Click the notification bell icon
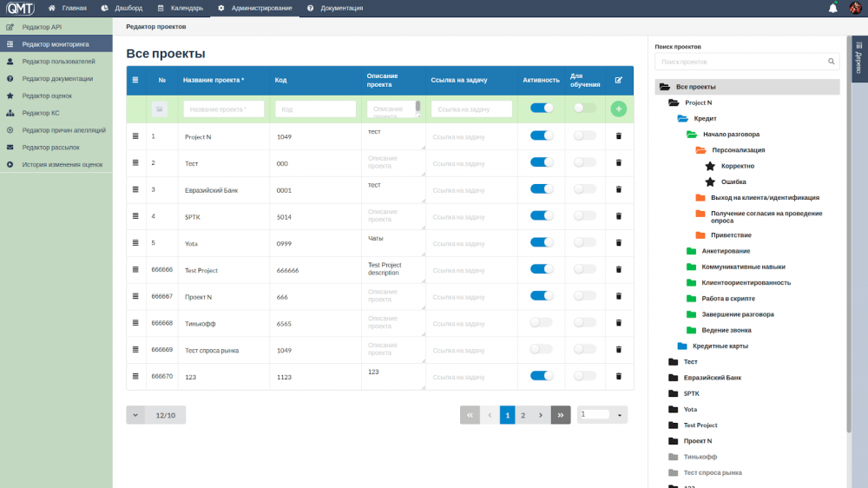The image size is (868, 488). 833,8
